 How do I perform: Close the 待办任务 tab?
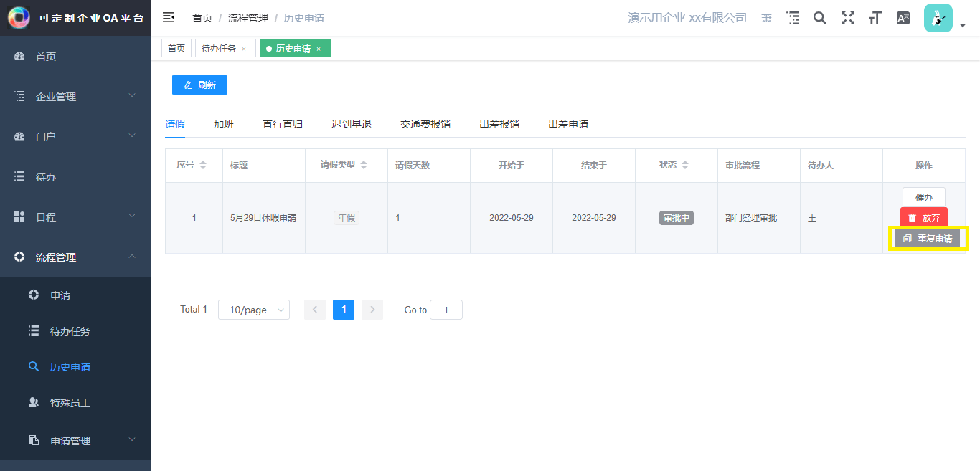click(244, 49)
